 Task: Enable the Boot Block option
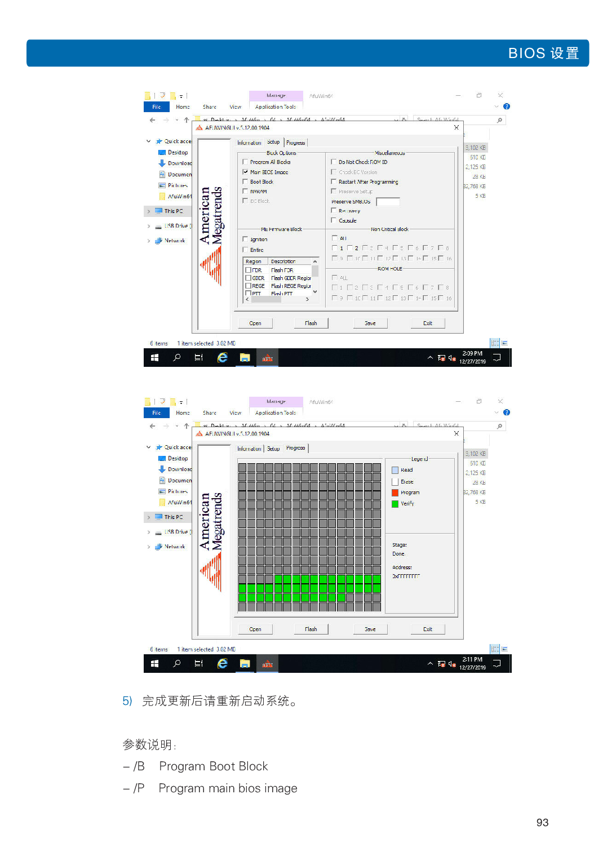click(245, 181)
